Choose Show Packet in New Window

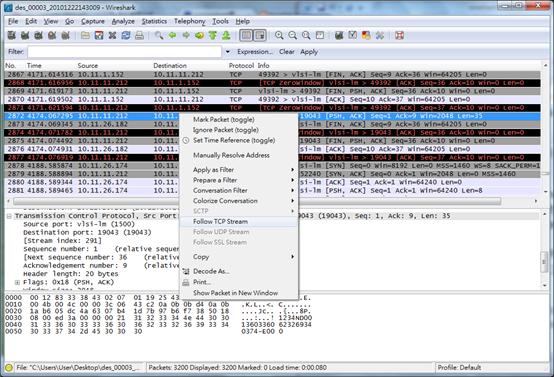pyautogui.click(x=235, y=293)
